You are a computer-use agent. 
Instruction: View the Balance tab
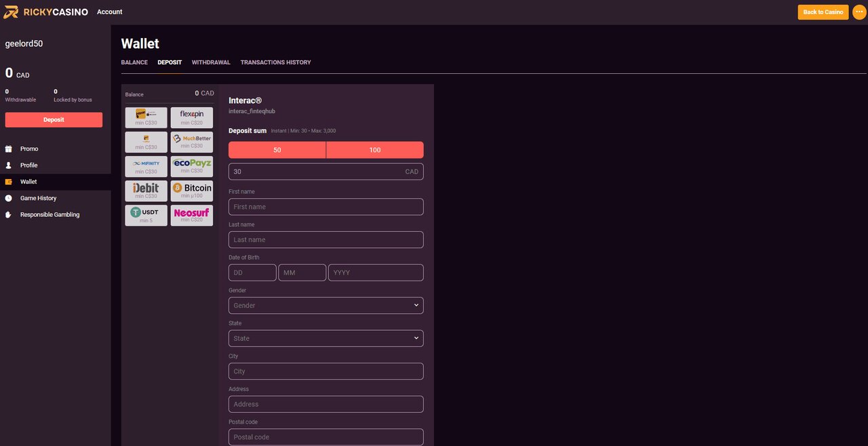[134, 62]
